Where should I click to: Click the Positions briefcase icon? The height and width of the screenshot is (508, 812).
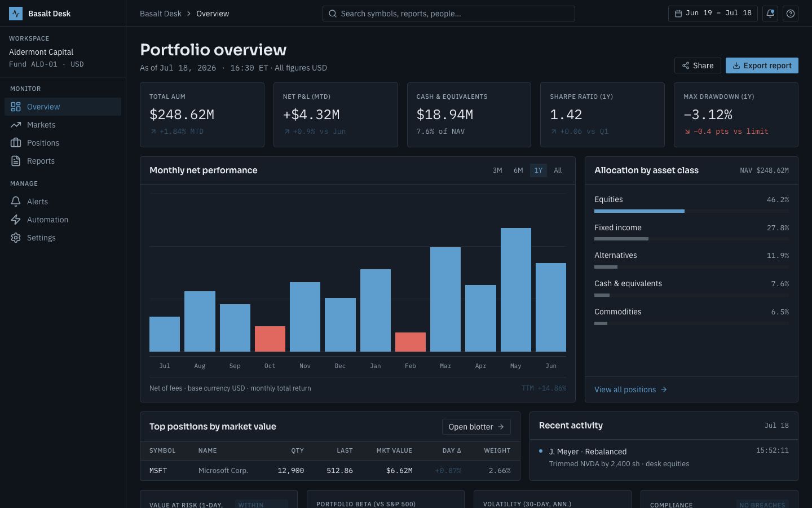point(16,143)
